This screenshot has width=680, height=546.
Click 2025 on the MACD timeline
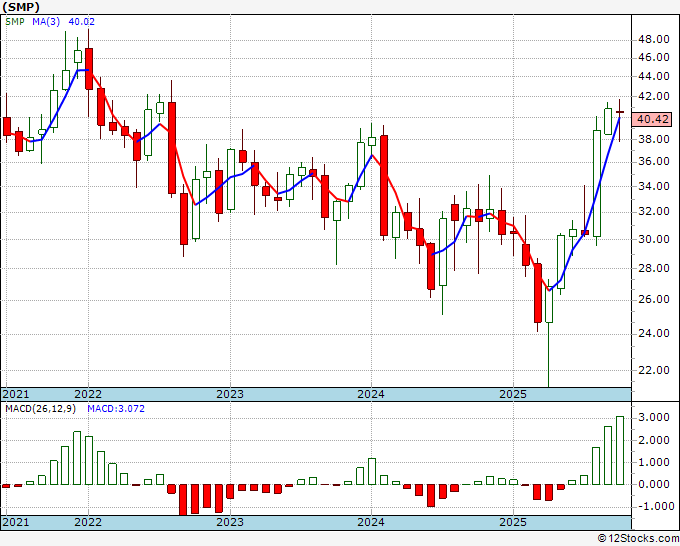click(513, 522)
